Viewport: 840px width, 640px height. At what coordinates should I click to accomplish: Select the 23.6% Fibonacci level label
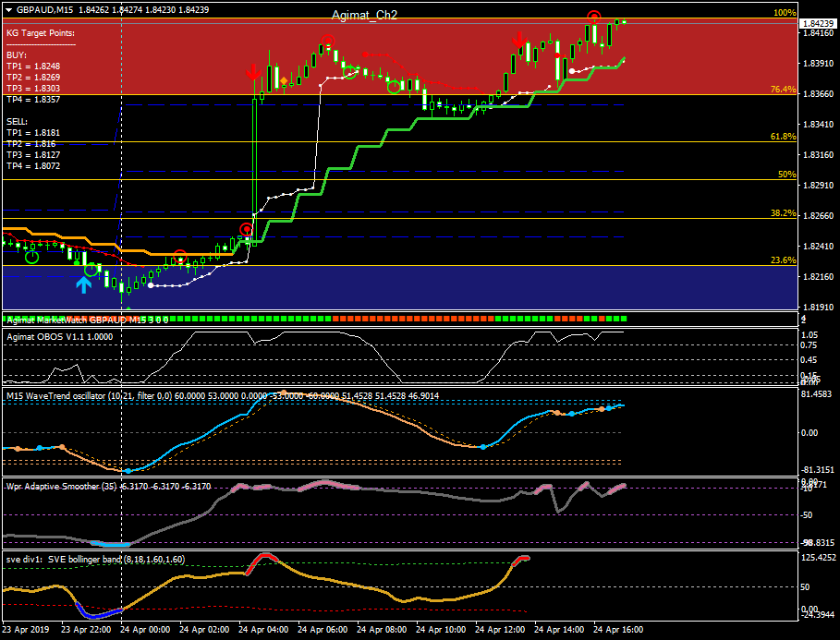coord(783,260)
